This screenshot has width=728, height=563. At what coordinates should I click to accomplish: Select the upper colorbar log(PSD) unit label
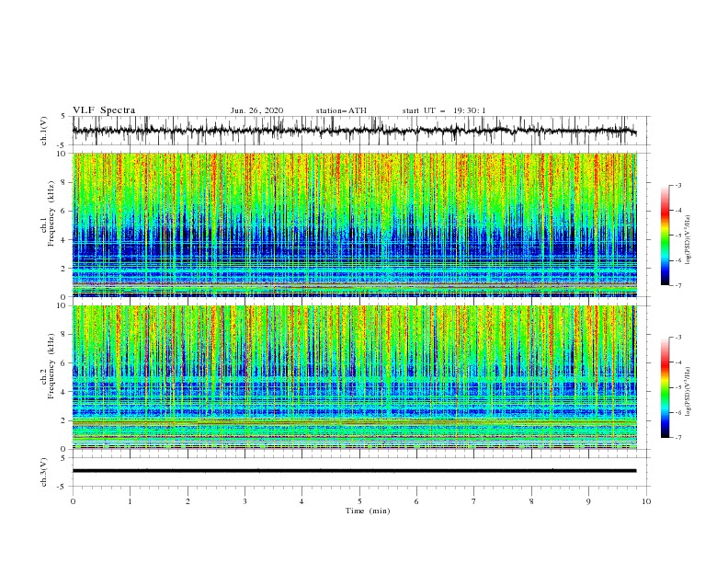coord(688,239)
